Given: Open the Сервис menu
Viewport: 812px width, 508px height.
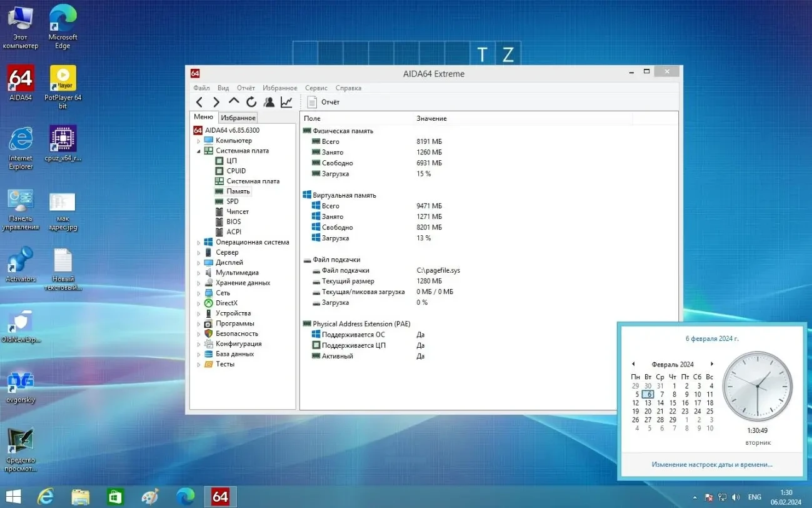Looking at the screenshot, I should [x=316, y=88].
